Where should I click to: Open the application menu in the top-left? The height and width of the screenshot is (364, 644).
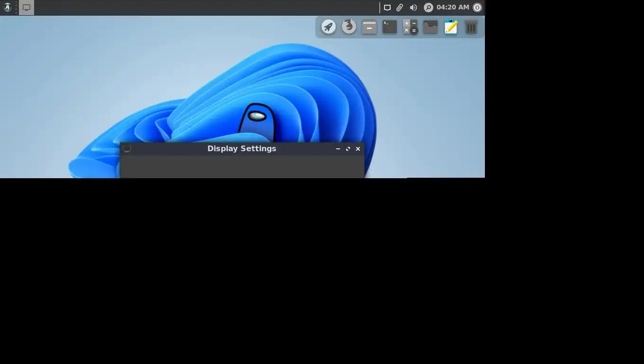click(7, 7)
